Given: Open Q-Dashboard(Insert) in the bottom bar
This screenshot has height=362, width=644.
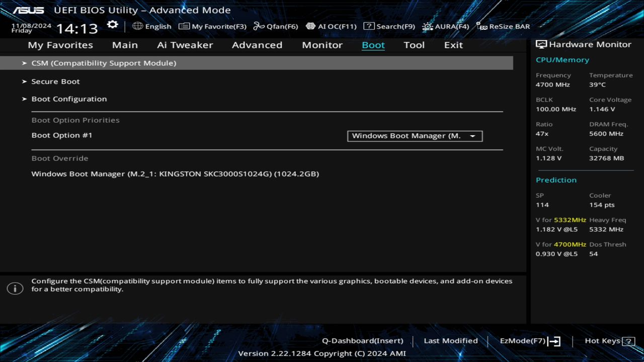Looking at the screenshot, I should click(362, 341).
